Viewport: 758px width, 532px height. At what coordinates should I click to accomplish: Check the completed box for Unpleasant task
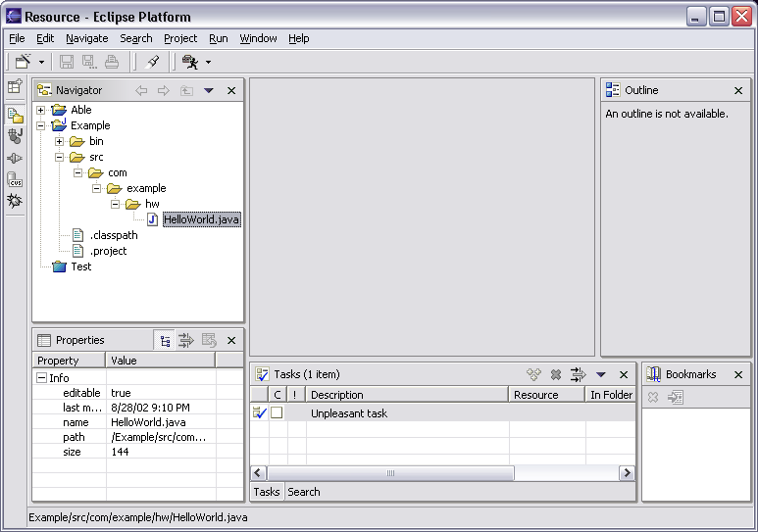tap(277, 413)
